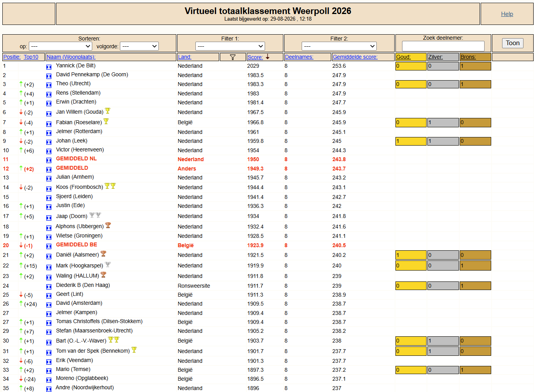This screenshot has width=534, height=392.
Task: Click the silver trophies next to Jaap (Doorn)
Action: pyautogui.click(x=95, y=215)
